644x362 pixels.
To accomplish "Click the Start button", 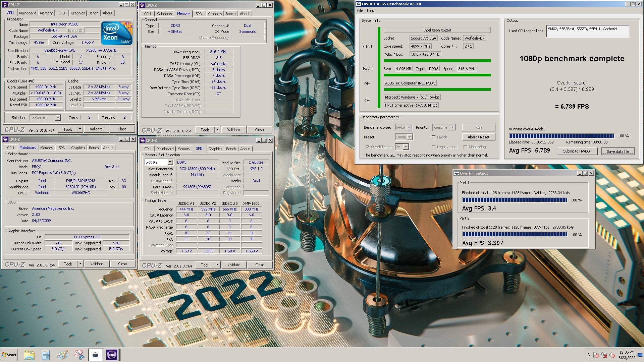I will tap(9, 355).
